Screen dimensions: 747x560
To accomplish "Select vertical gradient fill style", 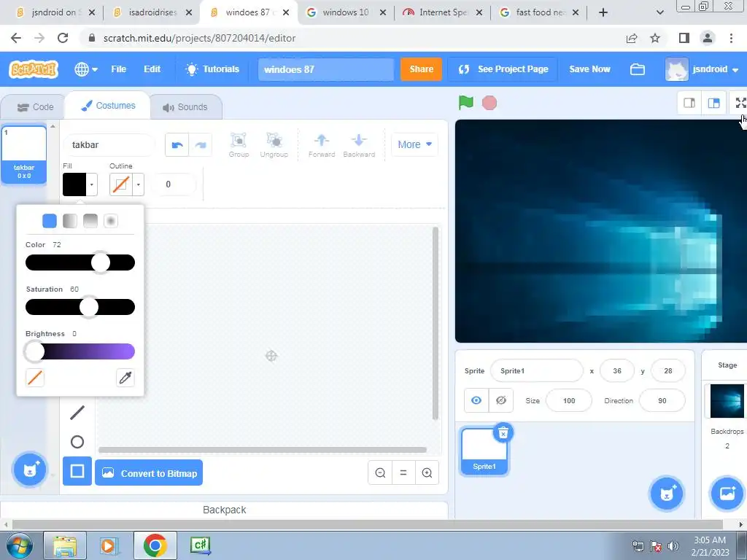I will [90, 220].
